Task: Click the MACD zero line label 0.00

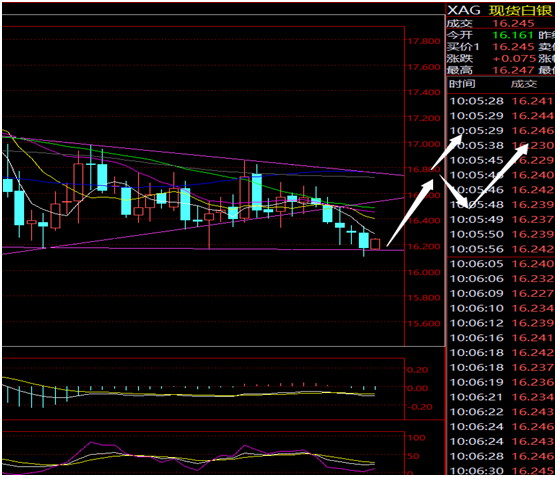Action: pyautogui.click(x=417, y=388)
